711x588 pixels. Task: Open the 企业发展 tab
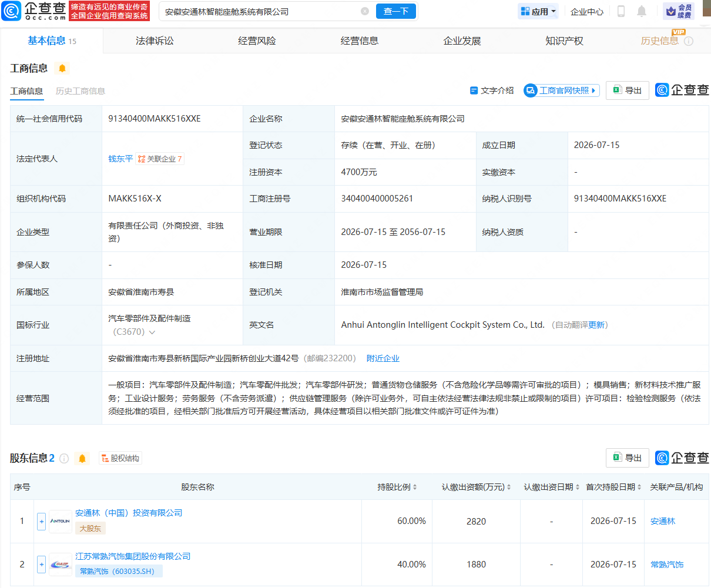pyautogui.click(x=462, y=41)
